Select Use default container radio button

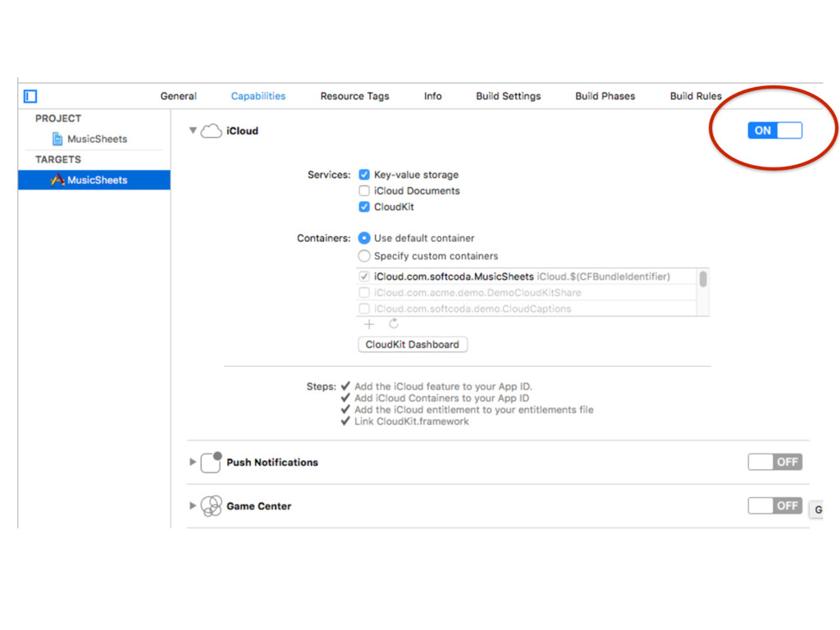pyautogui.click(x=364, y=238)
